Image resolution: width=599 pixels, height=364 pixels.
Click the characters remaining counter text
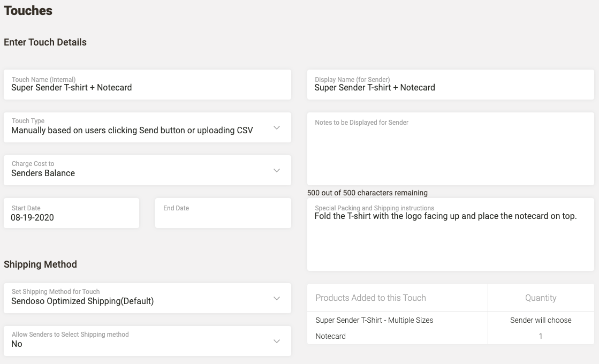tap(367, 193)
